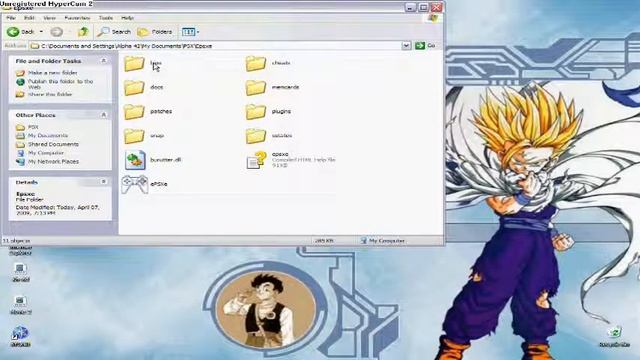640x360 pixels.
Task: Go up one folder level
Action: click(x=83, y=31)
